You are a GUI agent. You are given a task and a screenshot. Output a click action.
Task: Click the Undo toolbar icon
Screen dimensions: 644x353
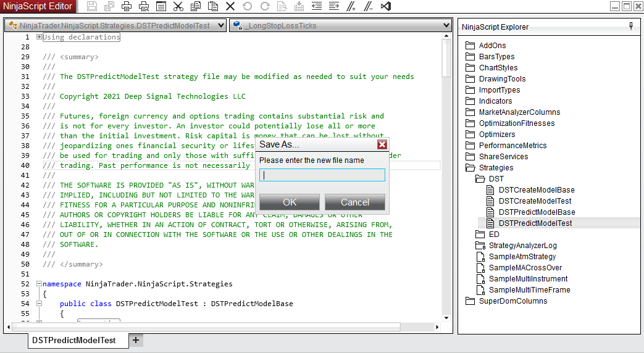[247, 6]
